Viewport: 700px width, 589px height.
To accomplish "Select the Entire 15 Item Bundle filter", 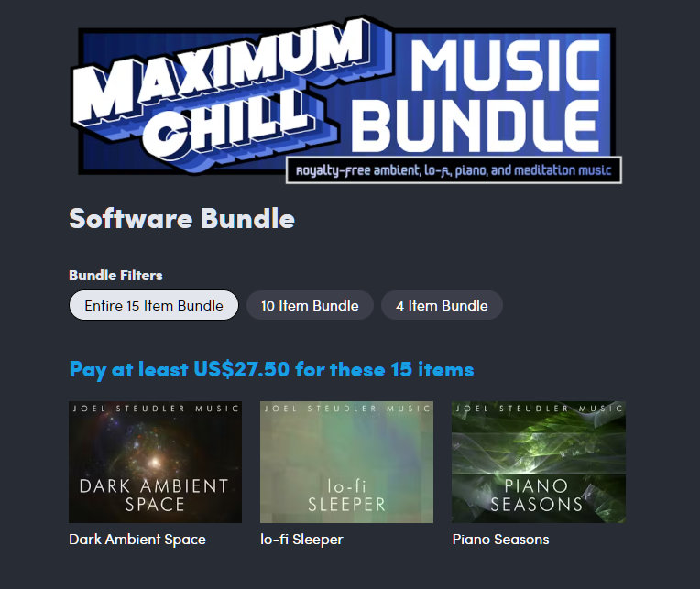I will point(154,305).
